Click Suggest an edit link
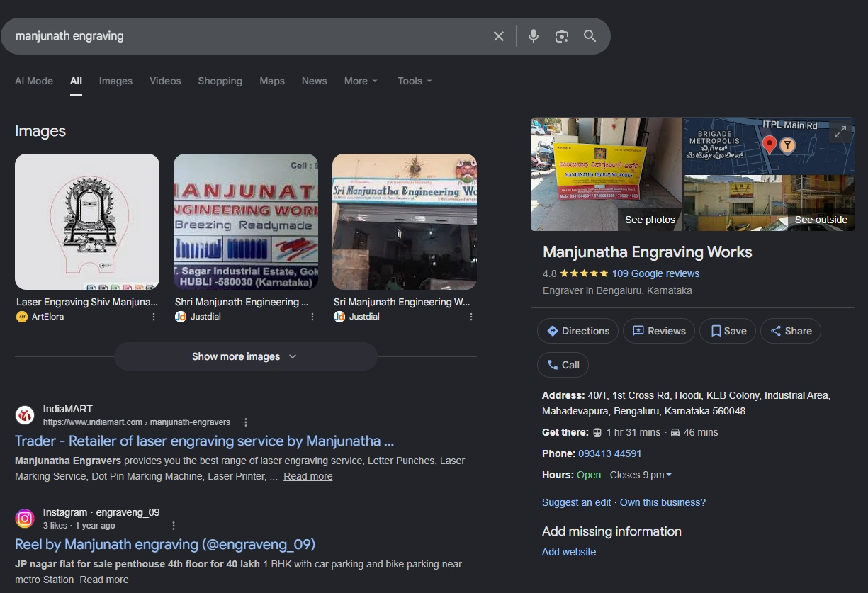The width and height of the screenshot is (868, 593). pos(576,502)
